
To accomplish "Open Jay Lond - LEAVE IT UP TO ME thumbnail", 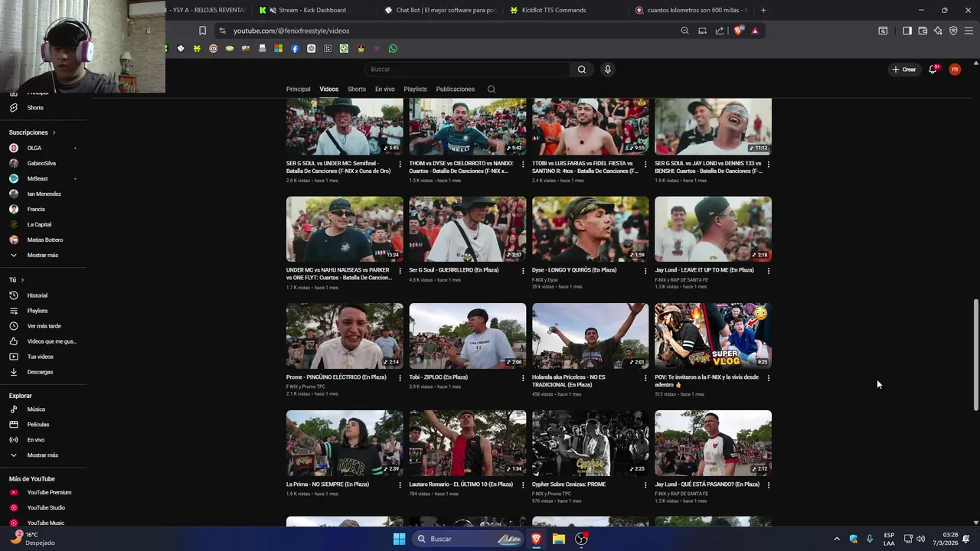I will (x=713, y=229).
